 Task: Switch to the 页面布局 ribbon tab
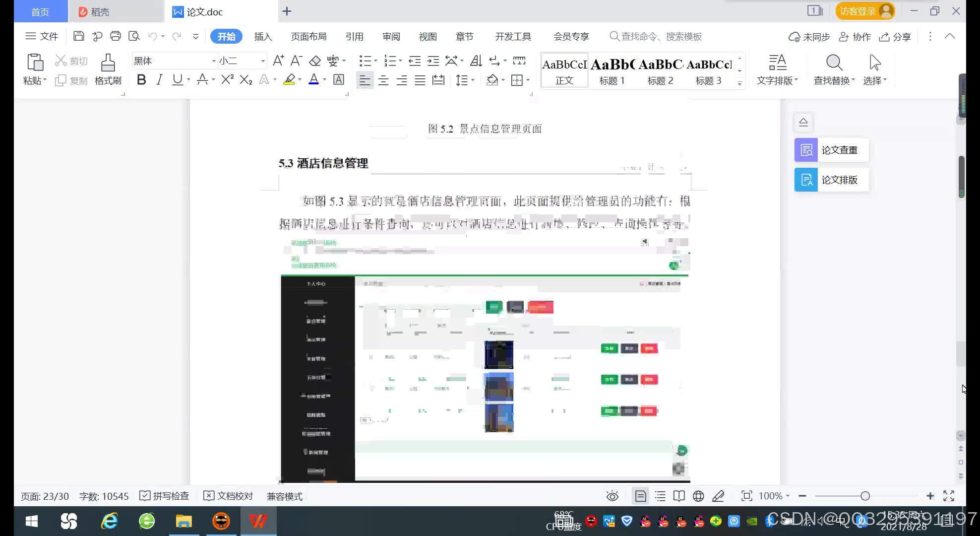tap(308, 36)
